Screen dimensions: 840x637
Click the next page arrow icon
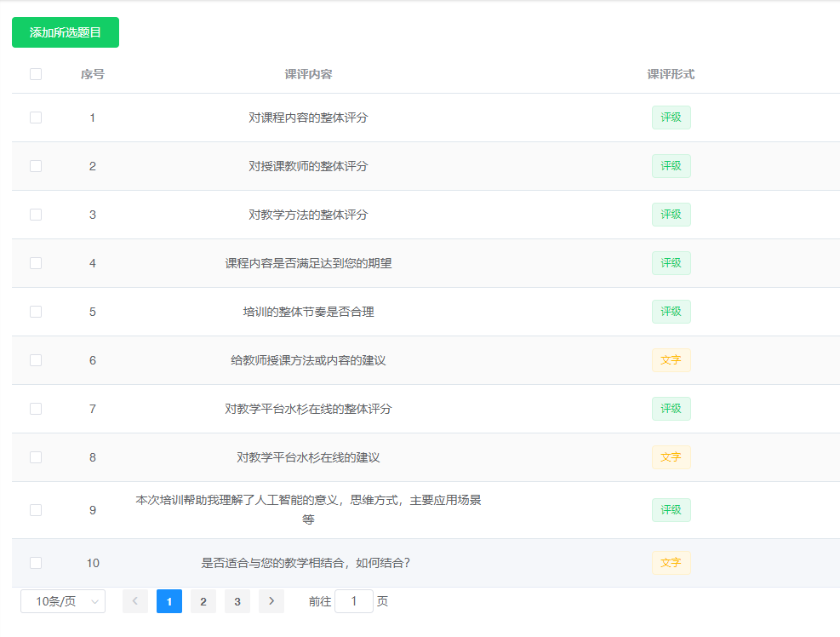271,601
